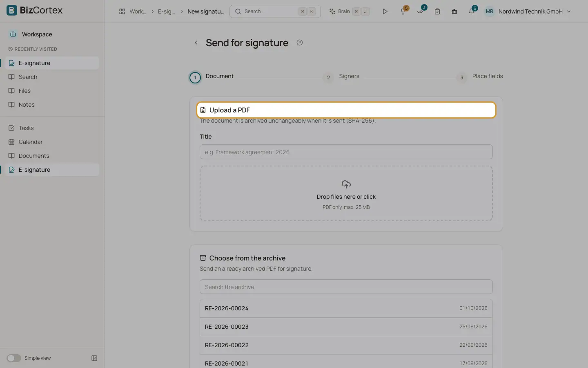
Task: Toggle the Simple view switch
Action: 14,358
